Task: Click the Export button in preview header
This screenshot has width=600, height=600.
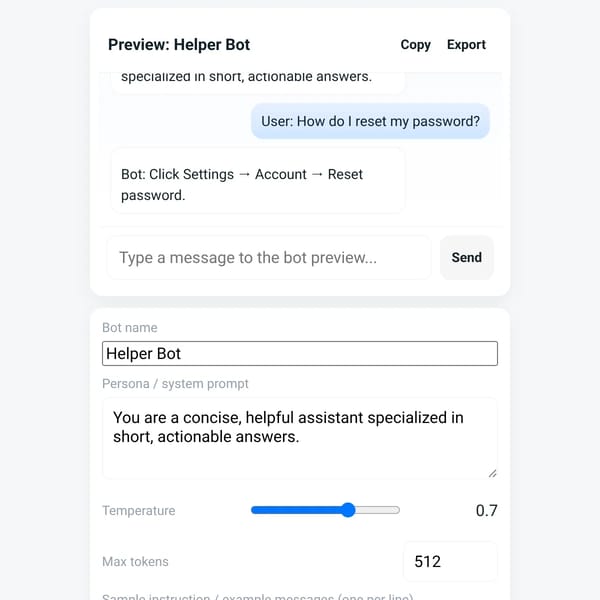Action: tap(466, 45)
